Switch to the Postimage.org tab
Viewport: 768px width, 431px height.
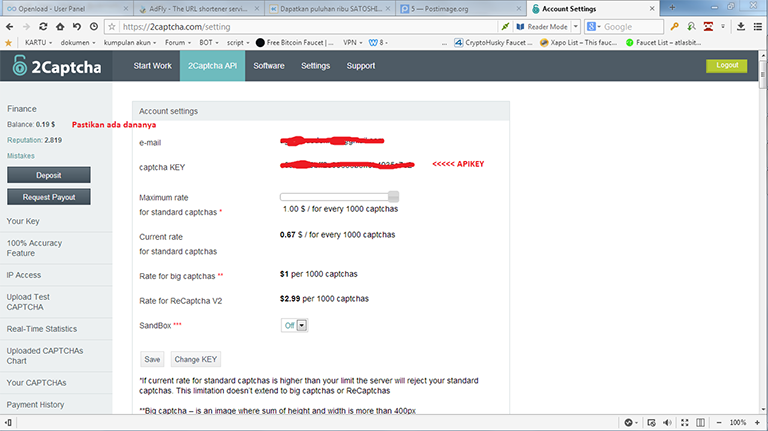click(x=461, y=8)
